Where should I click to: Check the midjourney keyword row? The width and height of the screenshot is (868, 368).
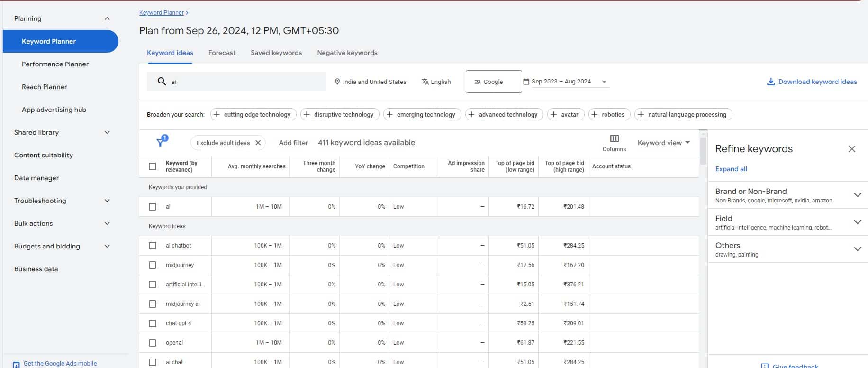[153, 265]
